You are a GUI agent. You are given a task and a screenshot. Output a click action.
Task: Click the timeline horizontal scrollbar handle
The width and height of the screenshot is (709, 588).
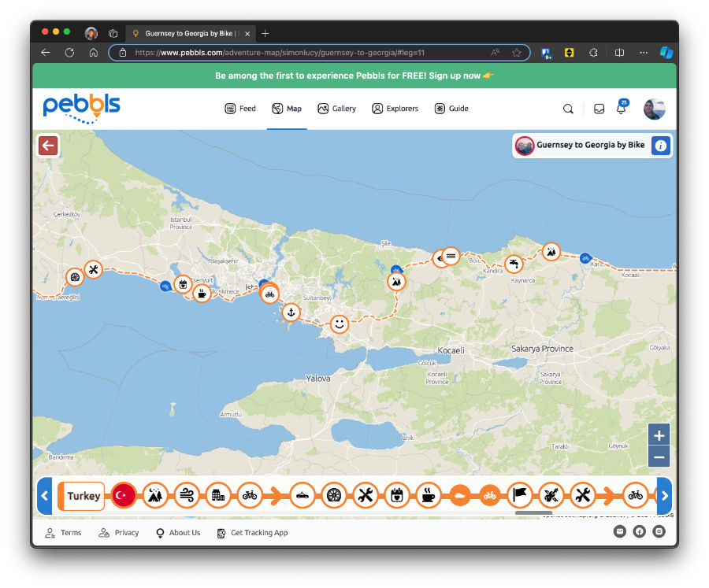[533, 513]
